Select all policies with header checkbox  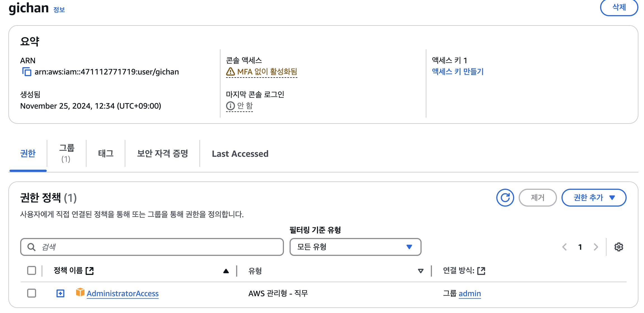point(32,271)
